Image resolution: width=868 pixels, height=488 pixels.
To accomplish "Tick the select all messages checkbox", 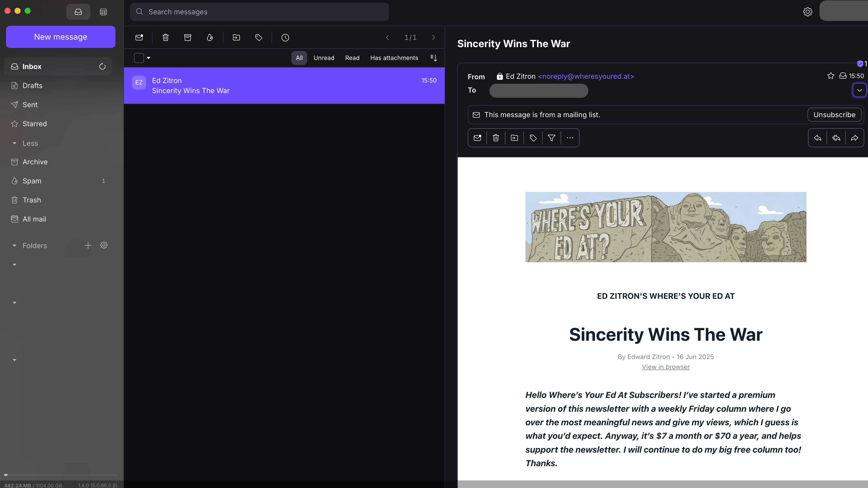I will [139, 58].
